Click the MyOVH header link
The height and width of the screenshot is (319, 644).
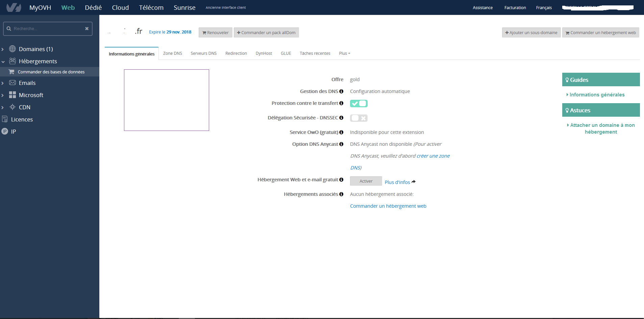pos(40,7)
